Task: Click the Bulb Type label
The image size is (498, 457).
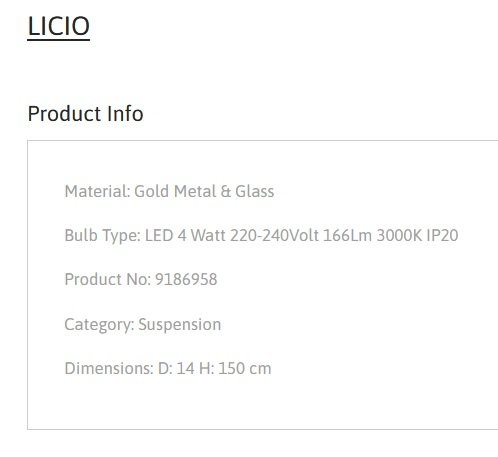Action: pyautogui.click(x=103, y=236)
